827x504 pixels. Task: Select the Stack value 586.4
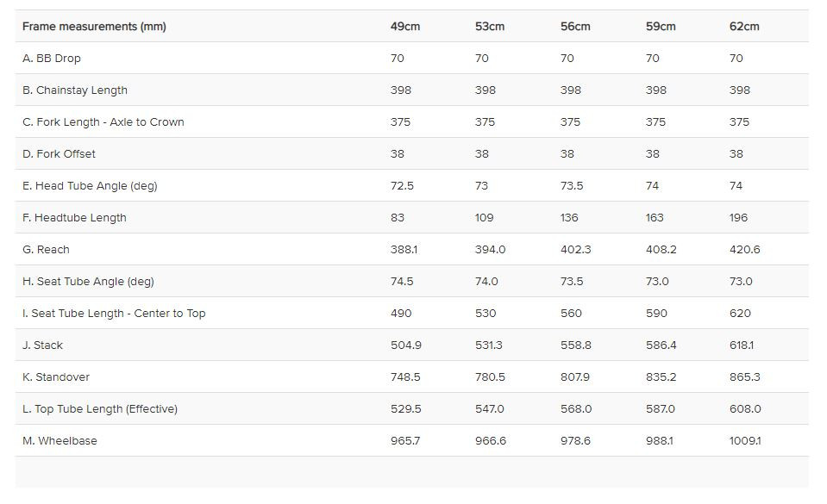(x=661, y=345)
